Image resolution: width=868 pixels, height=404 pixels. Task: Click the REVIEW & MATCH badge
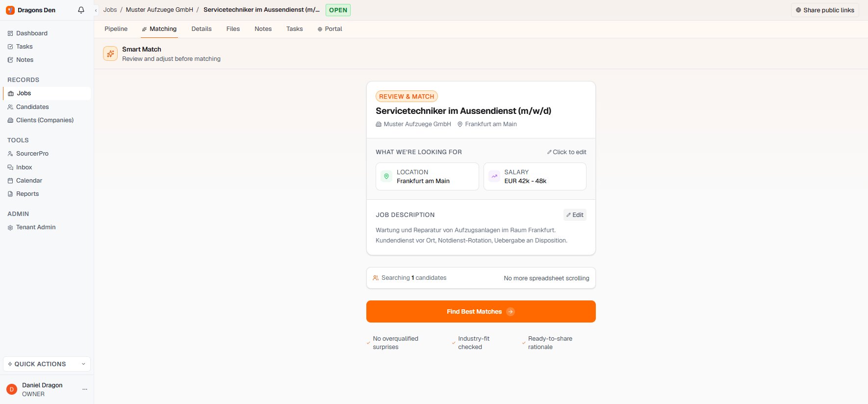[407, 97]
